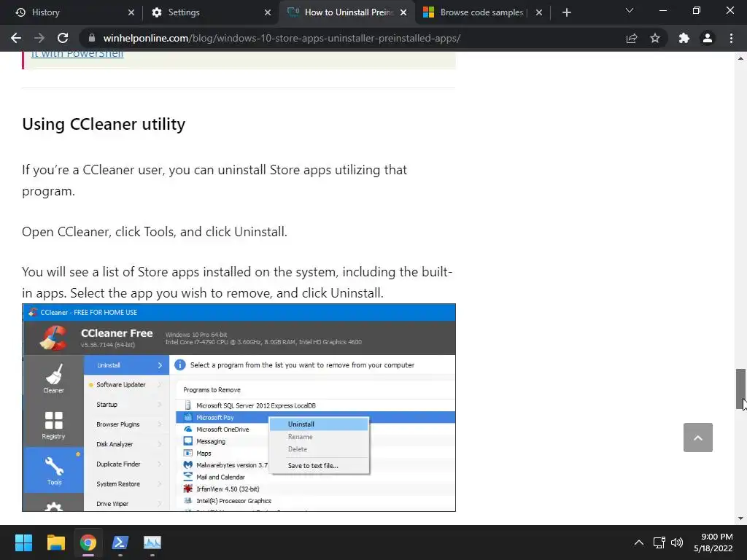Click the scrollbar down arrow
The height and width of the screenshot is (560, 747).
coord(740,518)
